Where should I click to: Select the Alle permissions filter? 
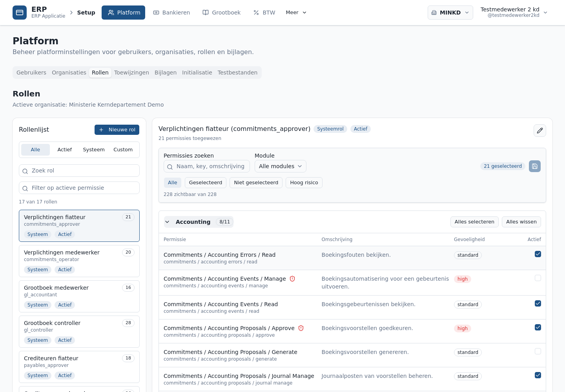pos(173,183)
